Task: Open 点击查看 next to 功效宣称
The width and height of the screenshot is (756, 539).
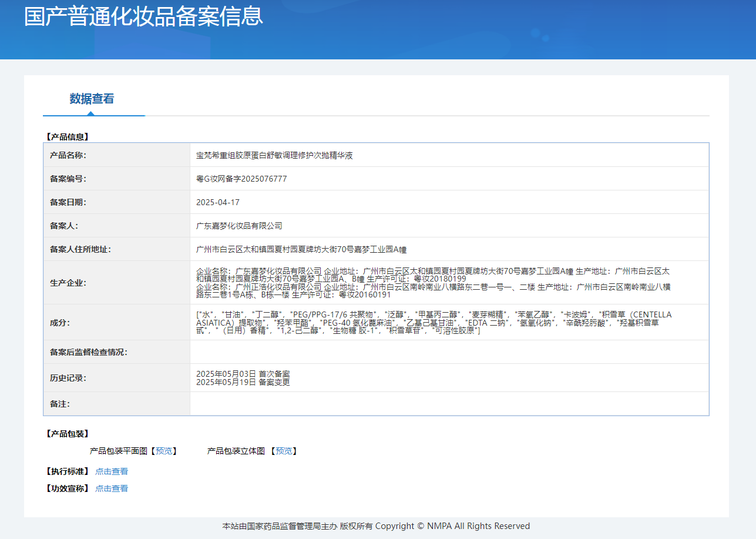Action: pyautogui.click(x=112, y=488)
